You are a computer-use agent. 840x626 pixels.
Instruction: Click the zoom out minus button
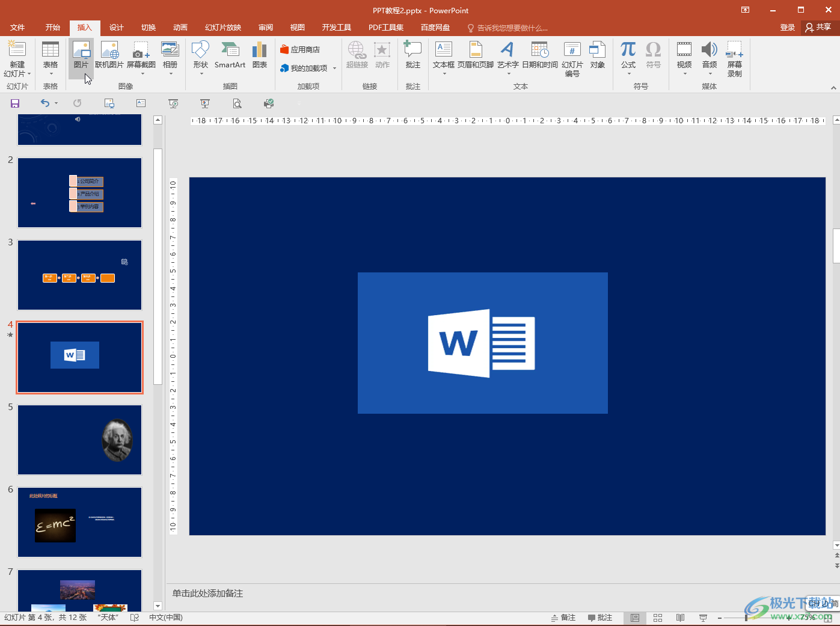pyautogui.click(x=720, y=618)
